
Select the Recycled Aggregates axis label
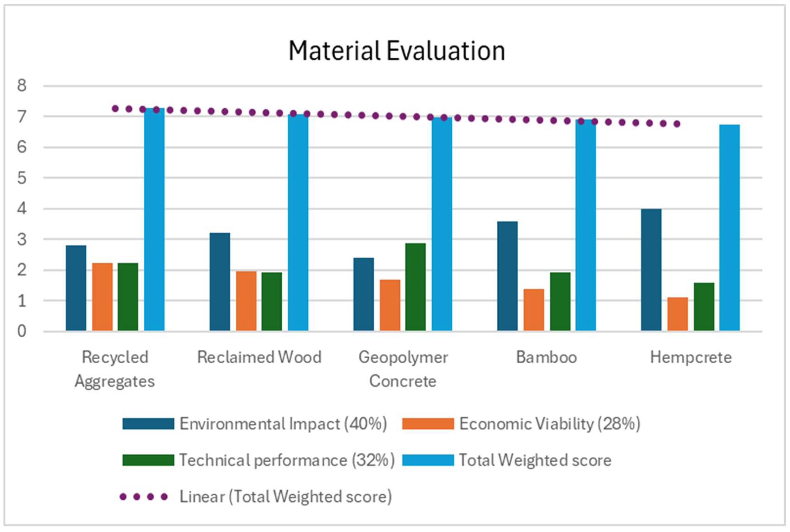coord(115,369)
